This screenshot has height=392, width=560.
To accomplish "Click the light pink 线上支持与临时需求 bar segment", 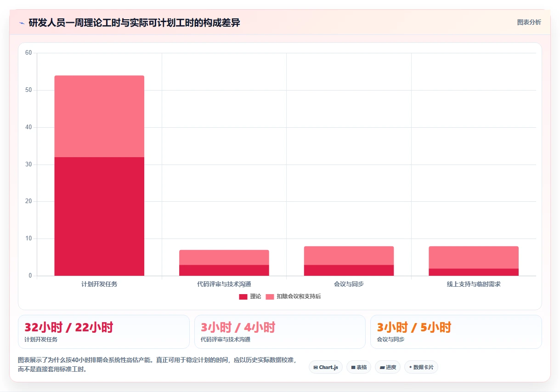I will click(474, 257).
